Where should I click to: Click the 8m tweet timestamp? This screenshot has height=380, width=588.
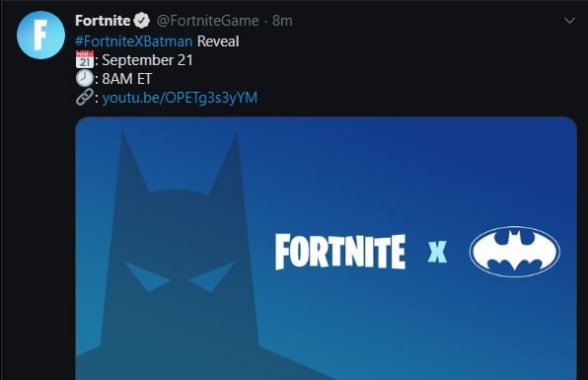point(282,21)
